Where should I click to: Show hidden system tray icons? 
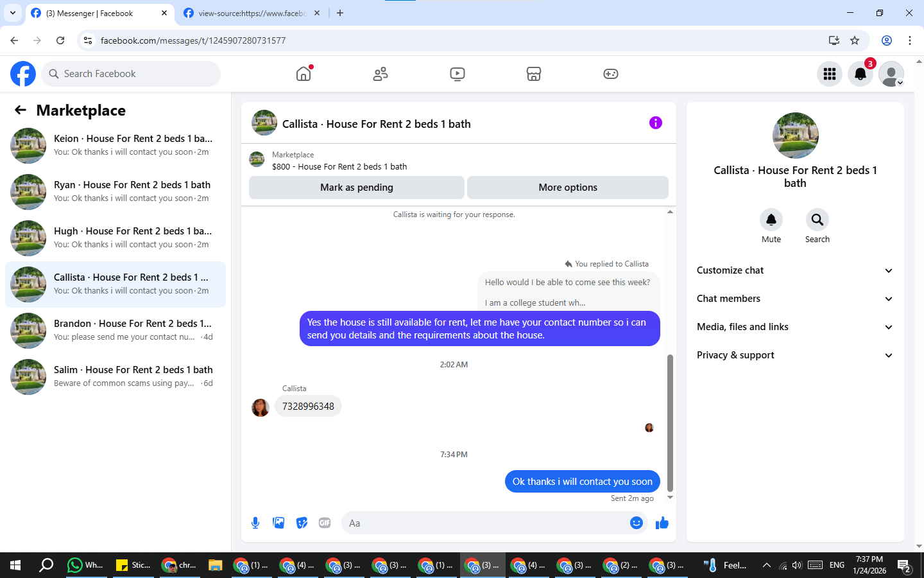point(766,565)
